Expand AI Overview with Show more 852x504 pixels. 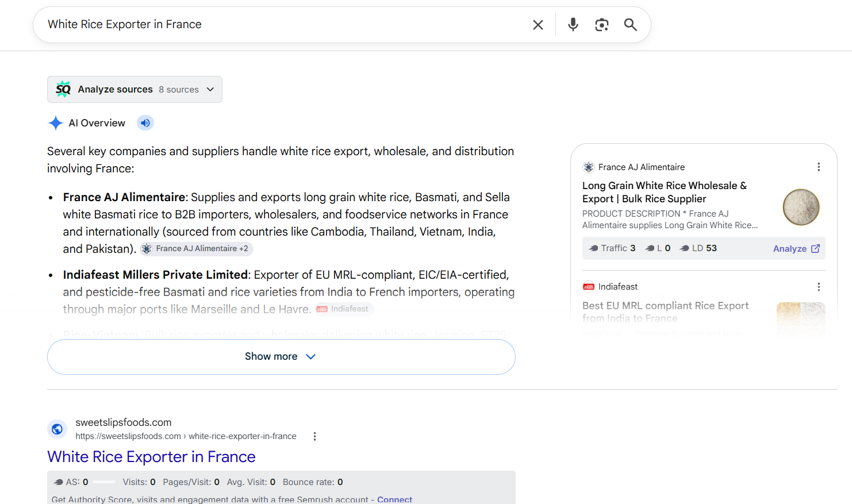(x=281, y=357)
